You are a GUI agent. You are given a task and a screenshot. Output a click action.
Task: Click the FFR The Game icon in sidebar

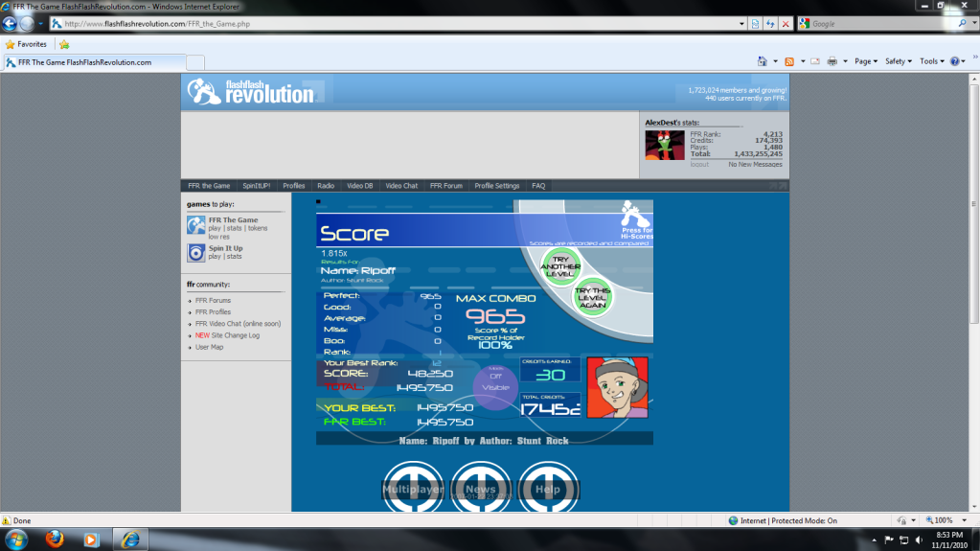[195, 226]
